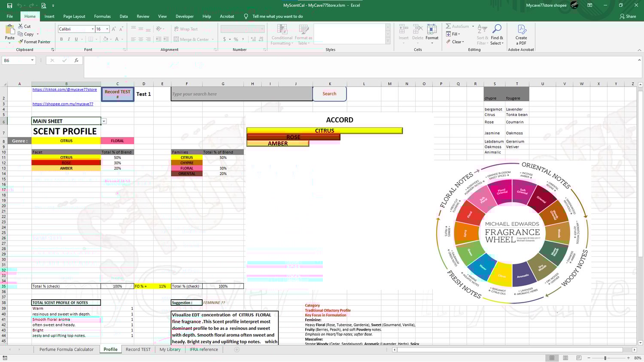
Task: Click the Print Preview icon in Quick Access
Action: [43, 6]
